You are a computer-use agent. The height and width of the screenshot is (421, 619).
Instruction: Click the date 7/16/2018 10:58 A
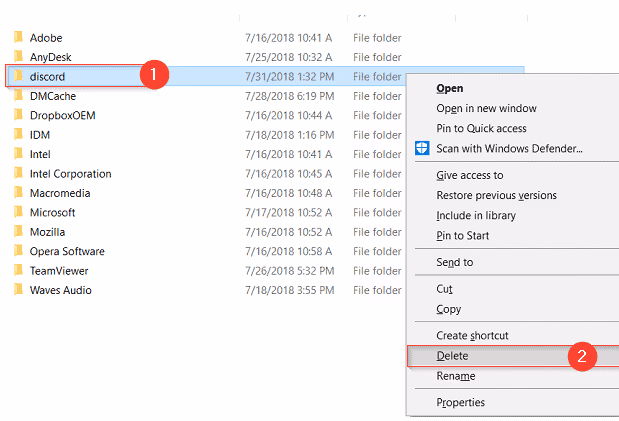tap(289, 251)
